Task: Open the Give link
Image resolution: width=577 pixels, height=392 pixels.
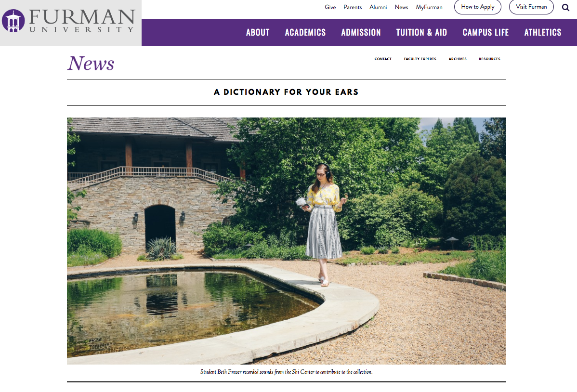Action: (x=330, y=7)
